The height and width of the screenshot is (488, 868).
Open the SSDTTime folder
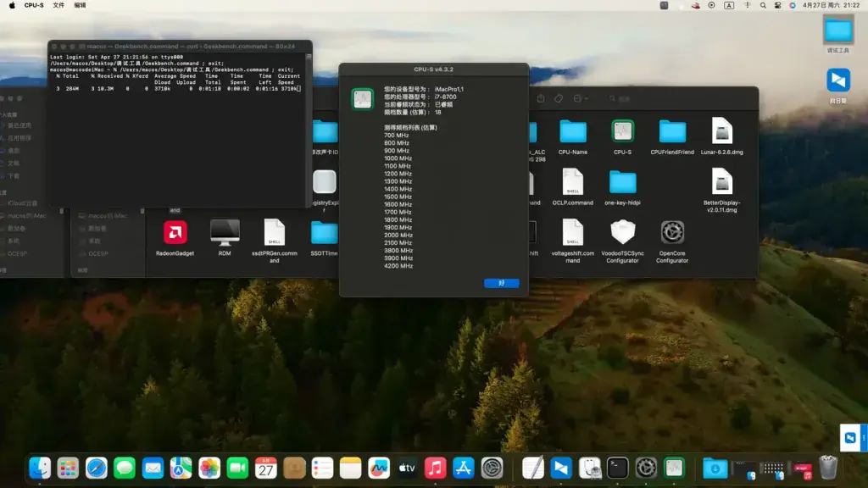(325, 233)
